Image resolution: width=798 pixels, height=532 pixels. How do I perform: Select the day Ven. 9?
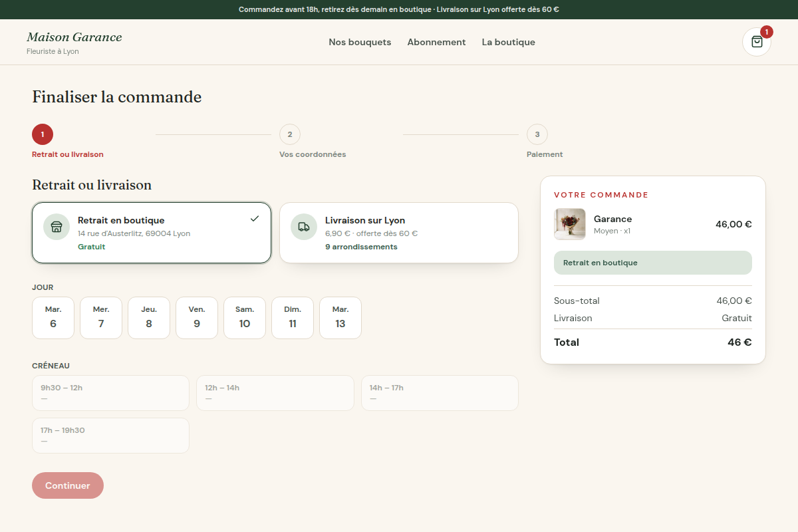tap(197, 318)
